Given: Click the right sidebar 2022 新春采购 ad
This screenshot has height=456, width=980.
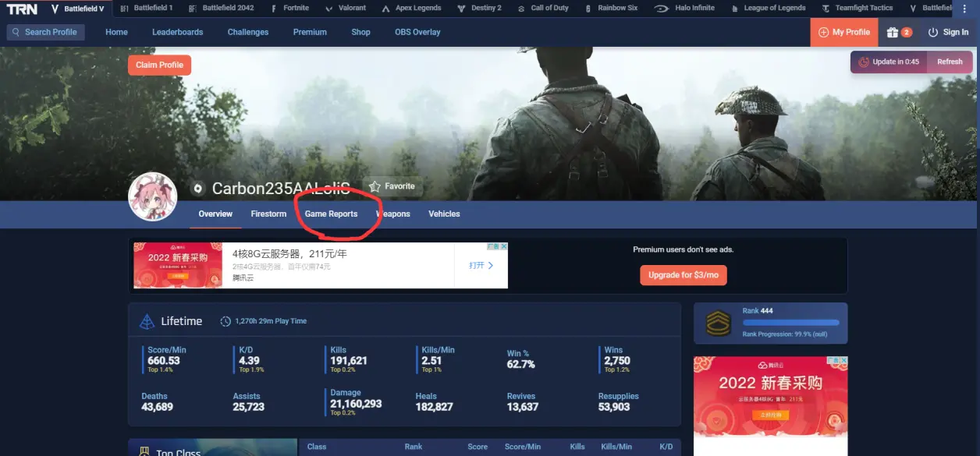Looking at the screenshot, I should [x=770, y=396].
